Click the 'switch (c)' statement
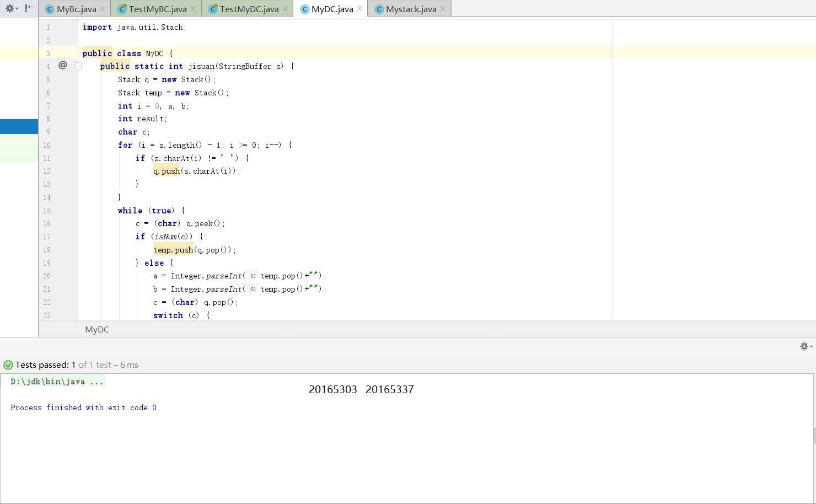 point(176,315)
